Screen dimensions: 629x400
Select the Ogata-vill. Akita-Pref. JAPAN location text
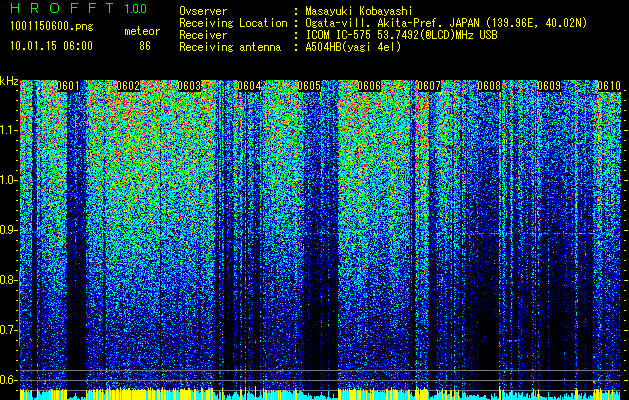point(446,23)
